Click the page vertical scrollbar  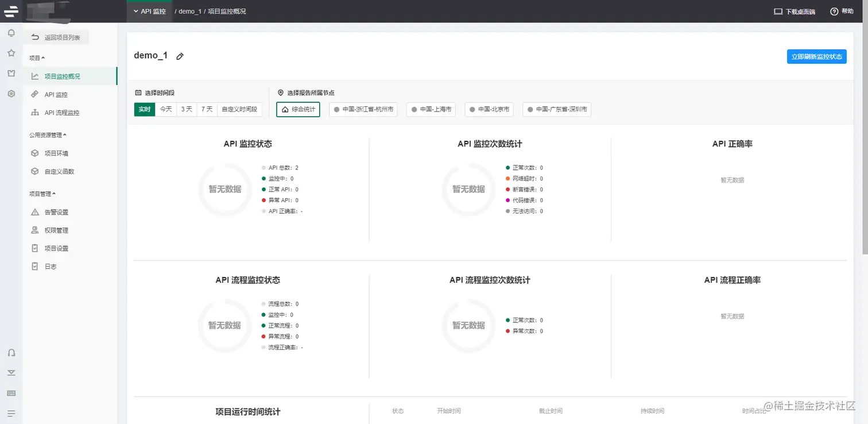coord(865,128)
